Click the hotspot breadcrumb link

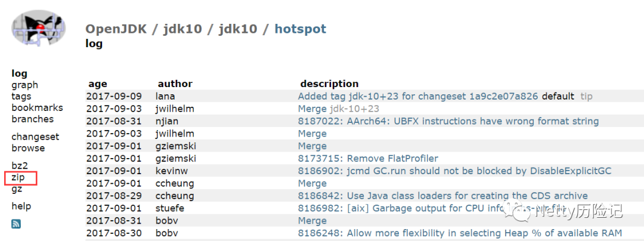point(300,29)
